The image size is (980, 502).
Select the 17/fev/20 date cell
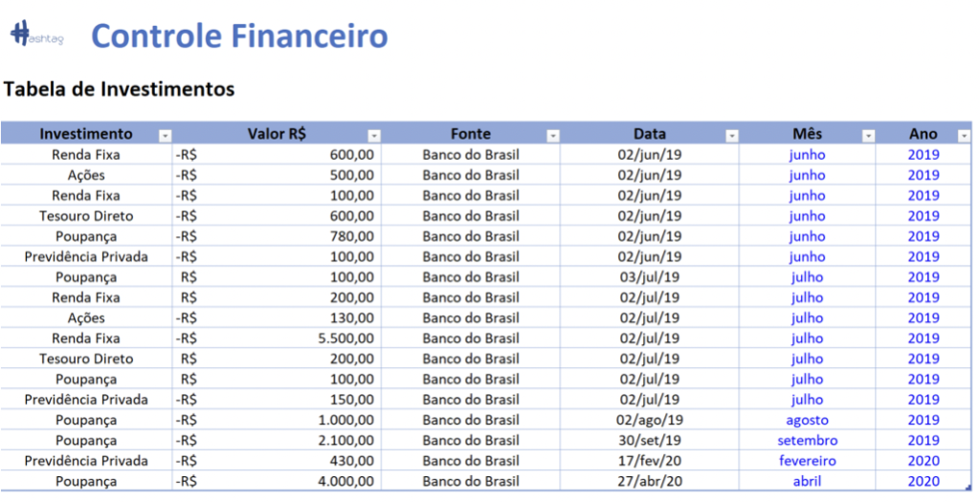pyautogui.click(x=650, y=461)
